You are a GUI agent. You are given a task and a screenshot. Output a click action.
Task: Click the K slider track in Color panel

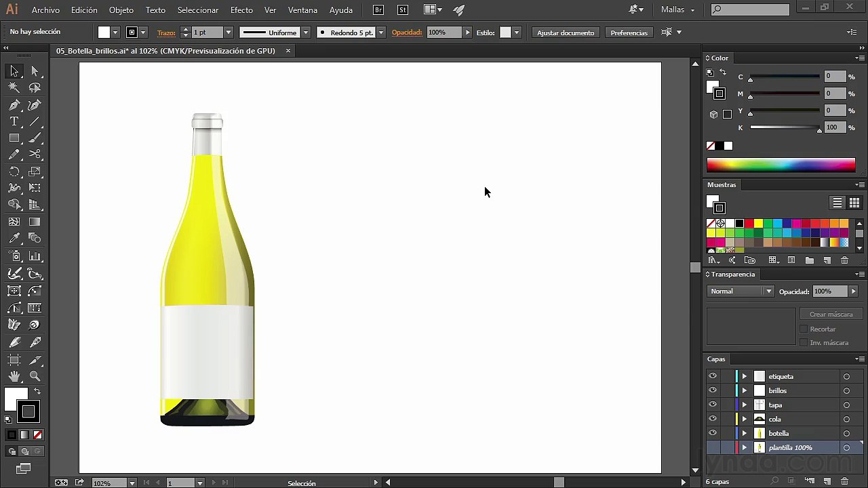pyautogui.click(x=785, y=127)
